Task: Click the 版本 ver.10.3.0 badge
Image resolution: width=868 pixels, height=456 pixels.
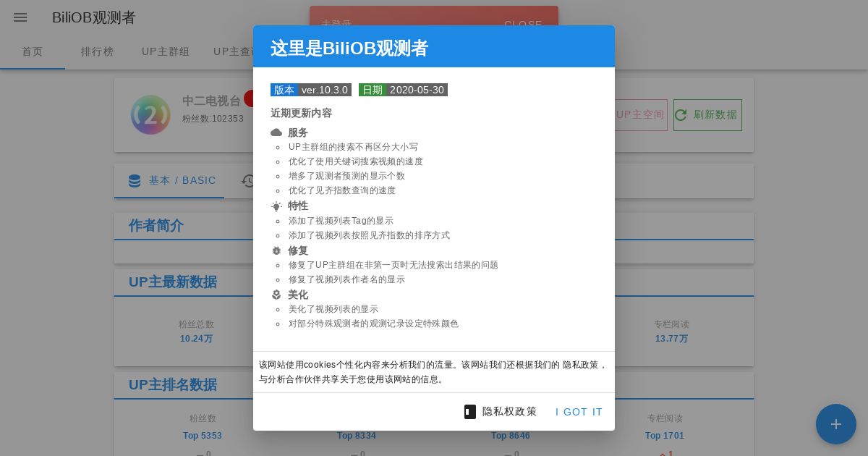Action: (x=311, y=90)
